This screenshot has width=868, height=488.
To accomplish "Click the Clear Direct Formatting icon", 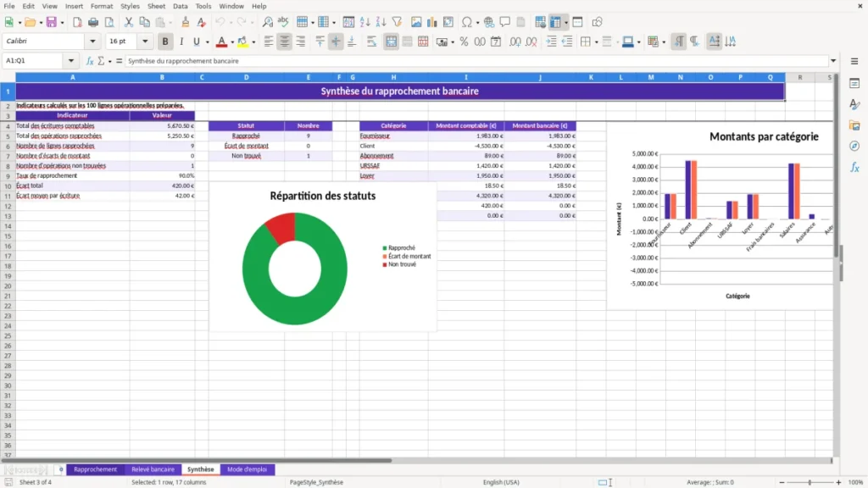I will [202, 22].
